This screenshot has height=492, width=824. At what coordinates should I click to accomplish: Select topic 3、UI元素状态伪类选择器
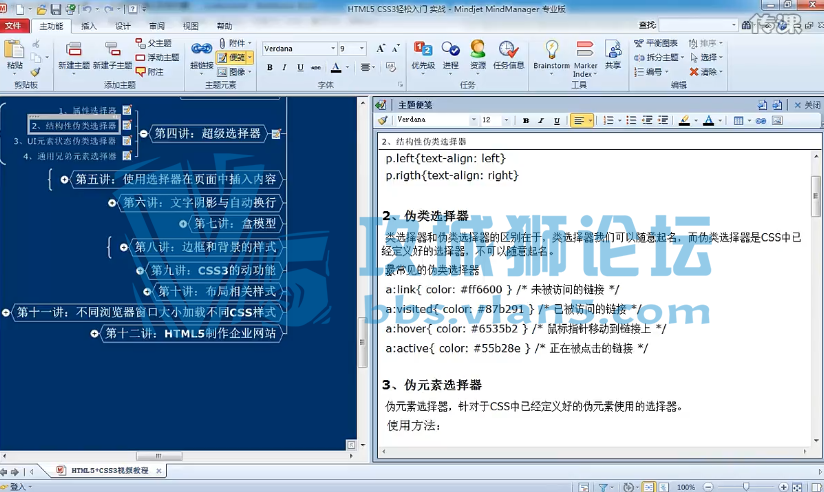(65, 141)
